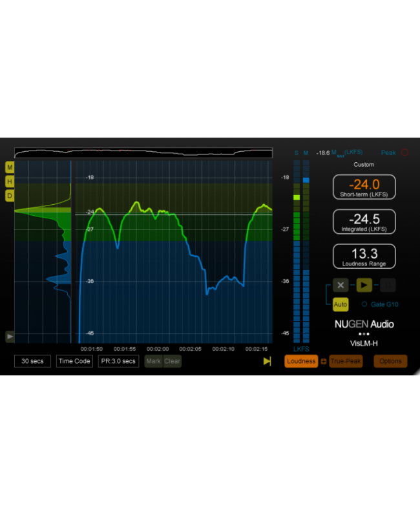Click the Clear button
This screenshot has width=420, height=513.
(x=172, y=361)
